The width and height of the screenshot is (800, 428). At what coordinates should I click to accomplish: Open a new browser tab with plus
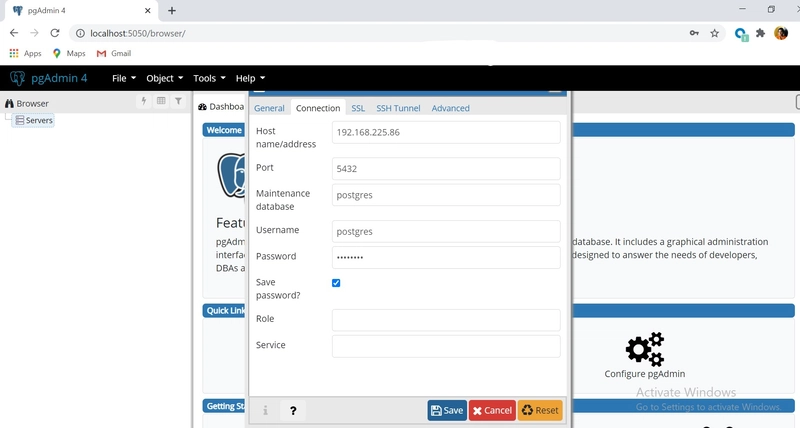[x=172, y=11]
